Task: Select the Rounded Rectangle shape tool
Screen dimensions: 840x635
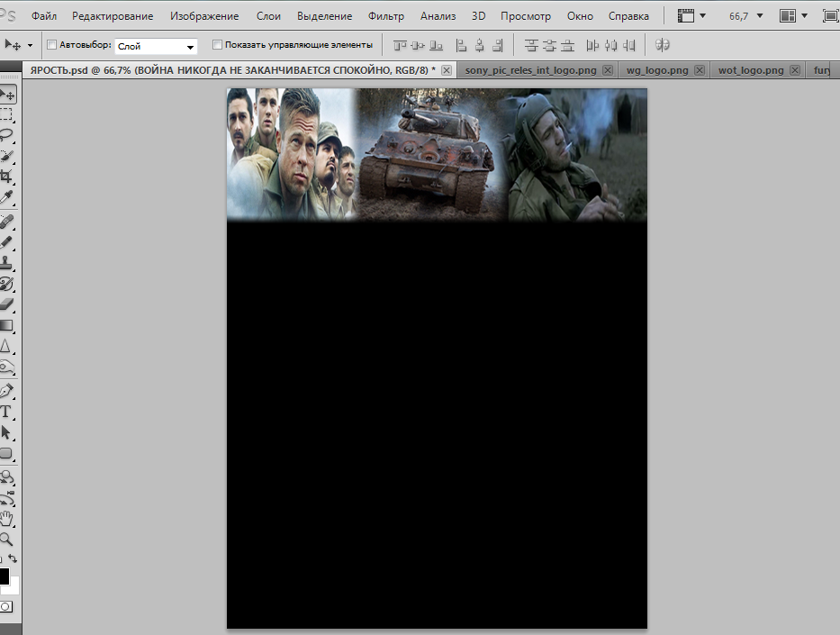Action: click(6, 453)
